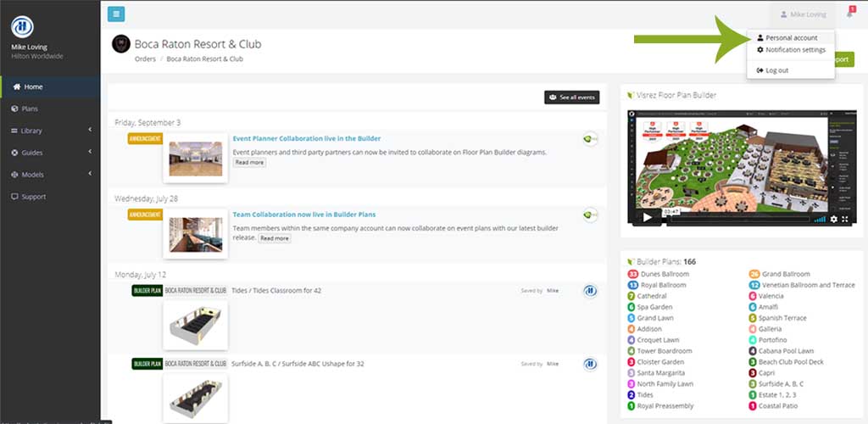
Task: Click the See all events button
Action: click(572, 98)
